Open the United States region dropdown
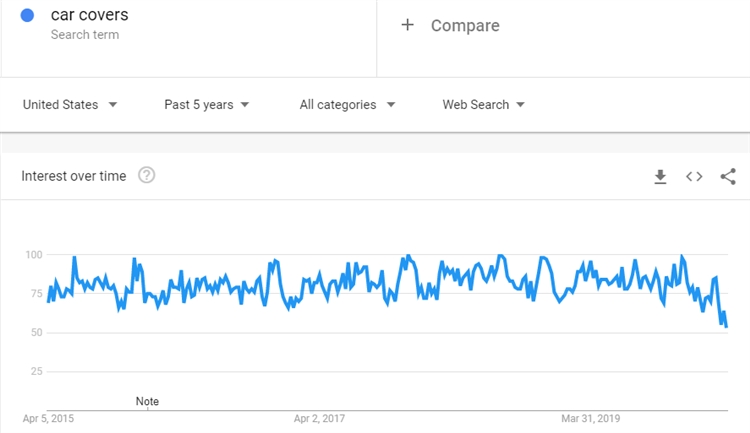This screenshot has height=433, width=750. coord(70,104)
